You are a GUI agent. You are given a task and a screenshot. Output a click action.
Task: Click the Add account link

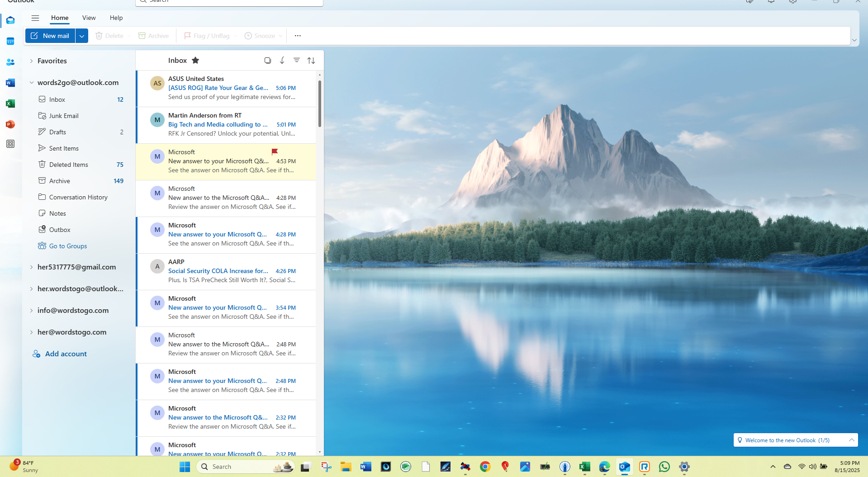(65, 354)
